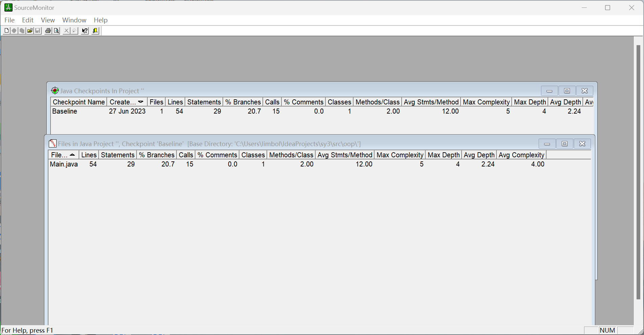Sort files by the File... name column
Screen dimensions: 644x335
click(x=64, y=155)
